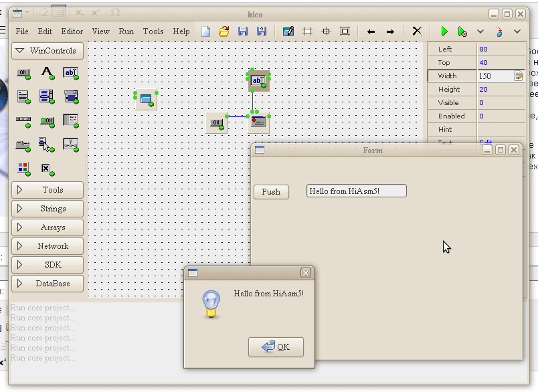Expand the DataBase palette group
Image resolution: width=538 pixels, height=392 pixels.
pyautogui.click(x=48, y=284)
